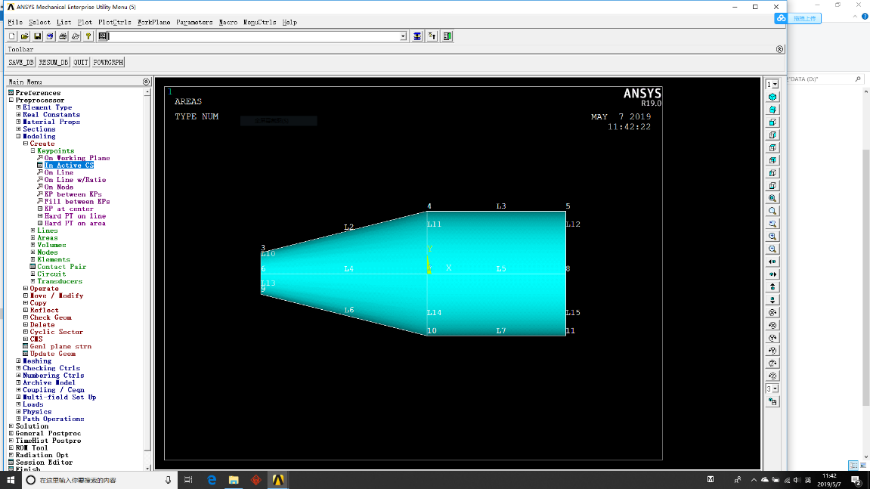Screen dimensions: 870x489
Task: Collapse the Keypoints tree node
Action: (x=33, y=151)
